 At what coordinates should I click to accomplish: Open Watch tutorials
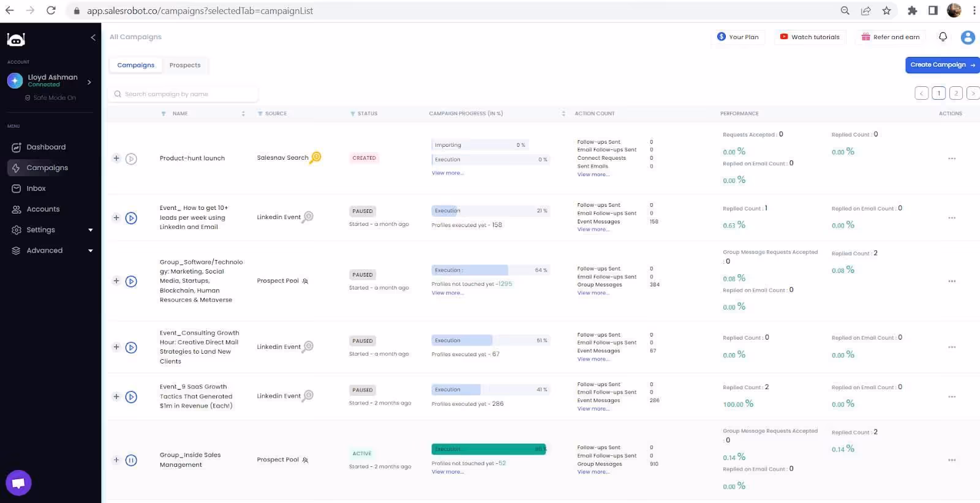(810, 37)
